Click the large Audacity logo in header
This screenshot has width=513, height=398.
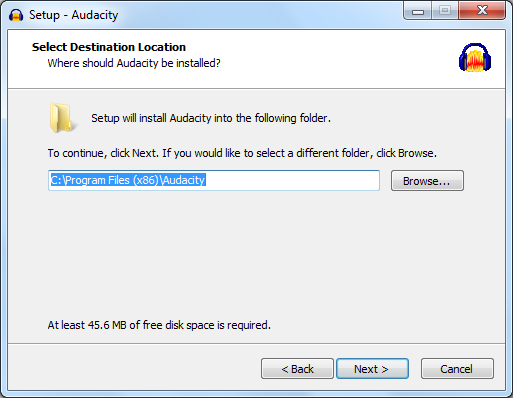tap(475, 57)
